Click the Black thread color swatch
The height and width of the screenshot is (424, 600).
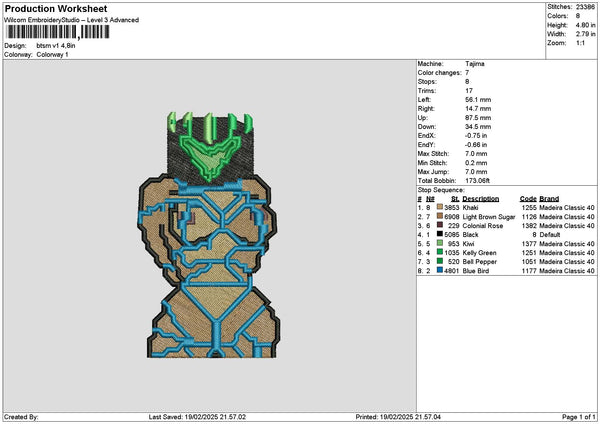[x=440, y=234]
